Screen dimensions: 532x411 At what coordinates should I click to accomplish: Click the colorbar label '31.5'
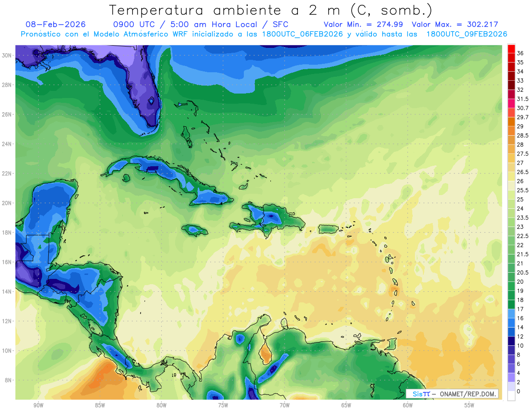(x=523, y=99)
